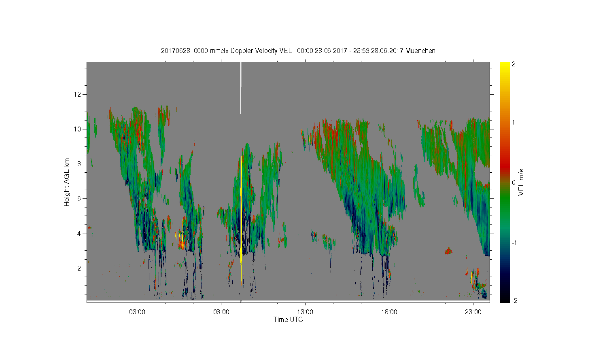607x364 pixels.
Task: Click the colorbar label VEL m/s
Action: (521, 182)
